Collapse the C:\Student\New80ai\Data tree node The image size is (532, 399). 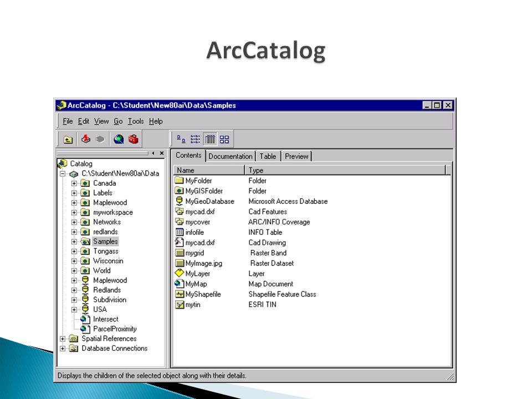coord(63,173)
